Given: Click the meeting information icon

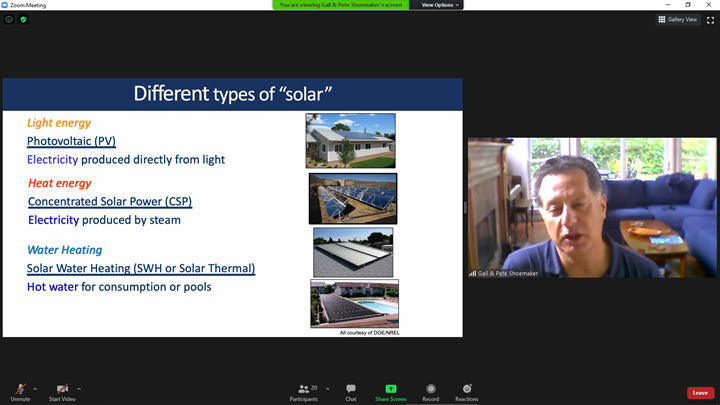Looking at the screenshot, I should (9, 19).
